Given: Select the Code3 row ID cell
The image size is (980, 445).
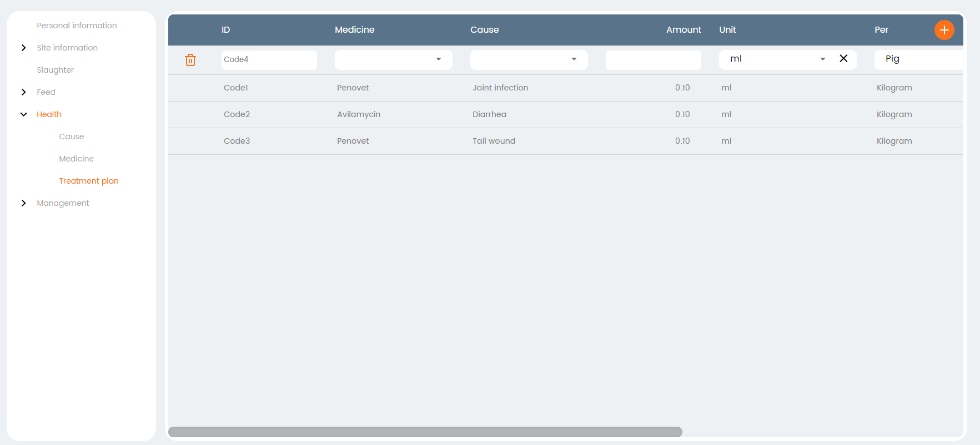Looking at the screenshot, I should coord(237,141).
